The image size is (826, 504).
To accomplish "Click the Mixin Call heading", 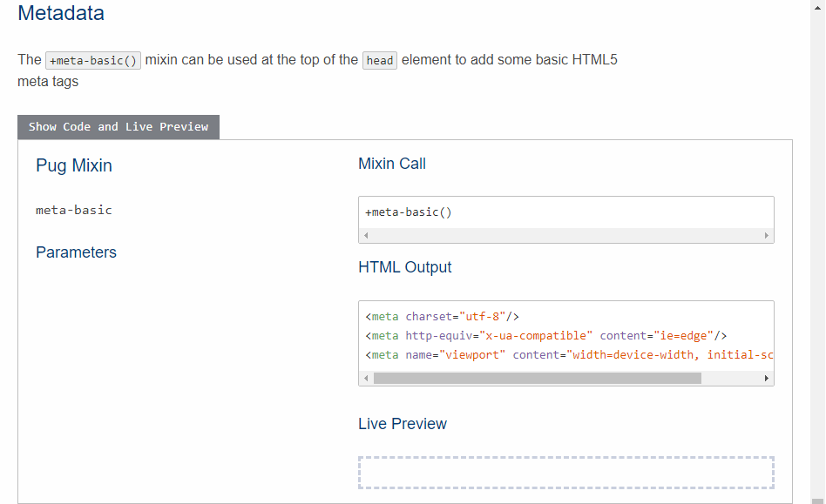I will 392,164.
